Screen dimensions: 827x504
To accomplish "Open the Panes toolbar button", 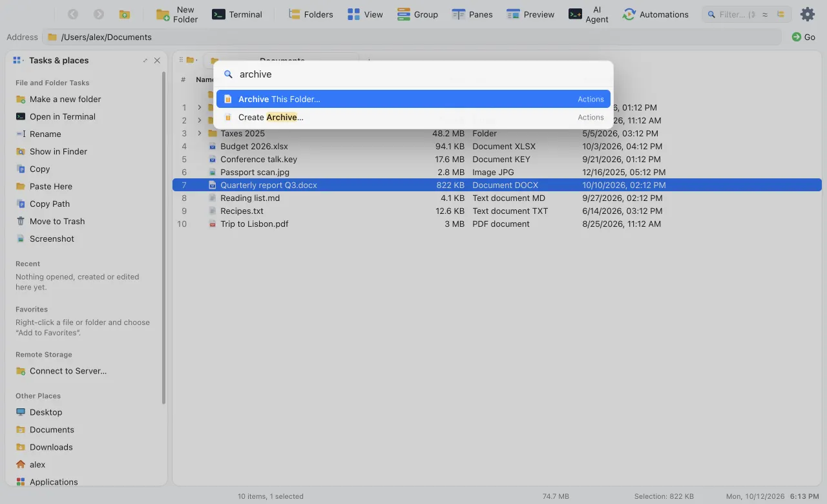I will coord(472,14).
